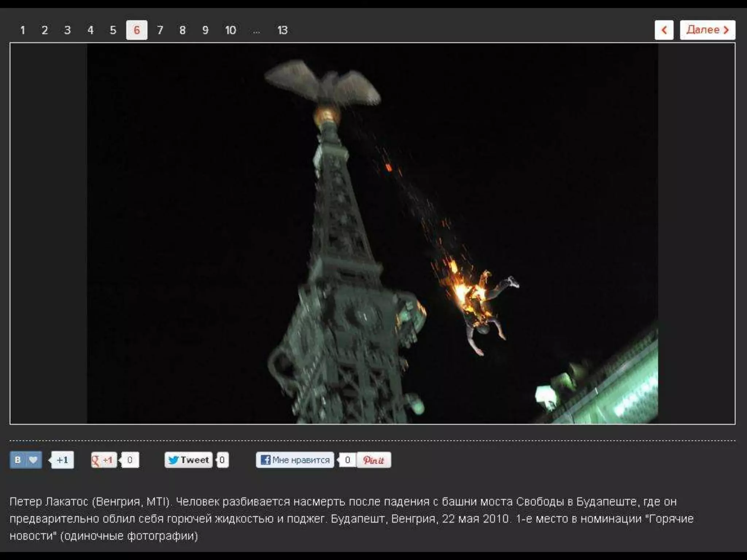The width and height of the screenshot is (747, 560).
Task: Click the Google +1 button
Action: tap(104, 460)
